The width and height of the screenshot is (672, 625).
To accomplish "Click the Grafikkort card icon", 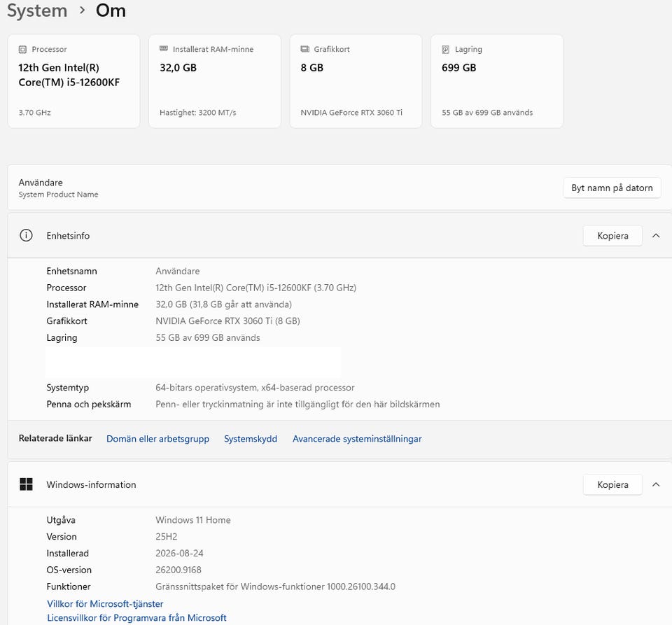I will [304, 49].
